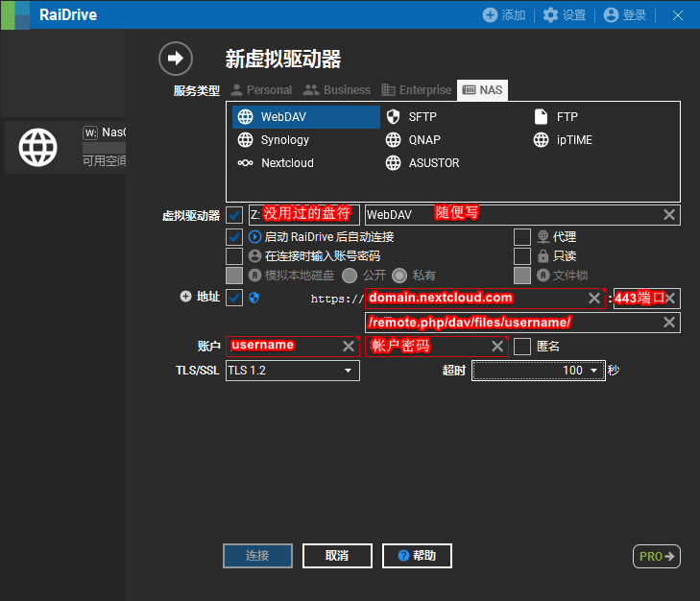Switch to the Enterprise service tab
Viewport: 700px width, 601px height.
(417, 90)
